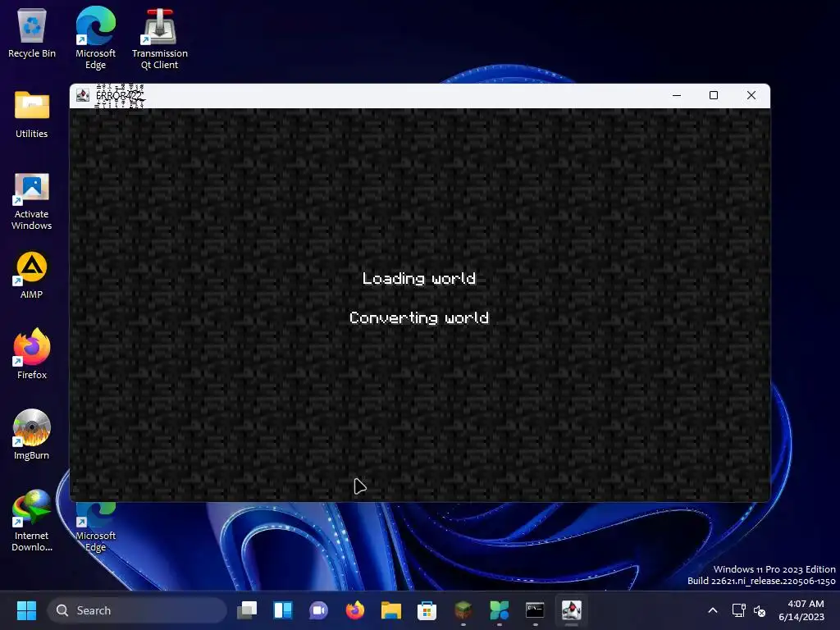Click the Minecraft grass block taskbar icon
Viewport: 840px width, 630px height.
463,610
